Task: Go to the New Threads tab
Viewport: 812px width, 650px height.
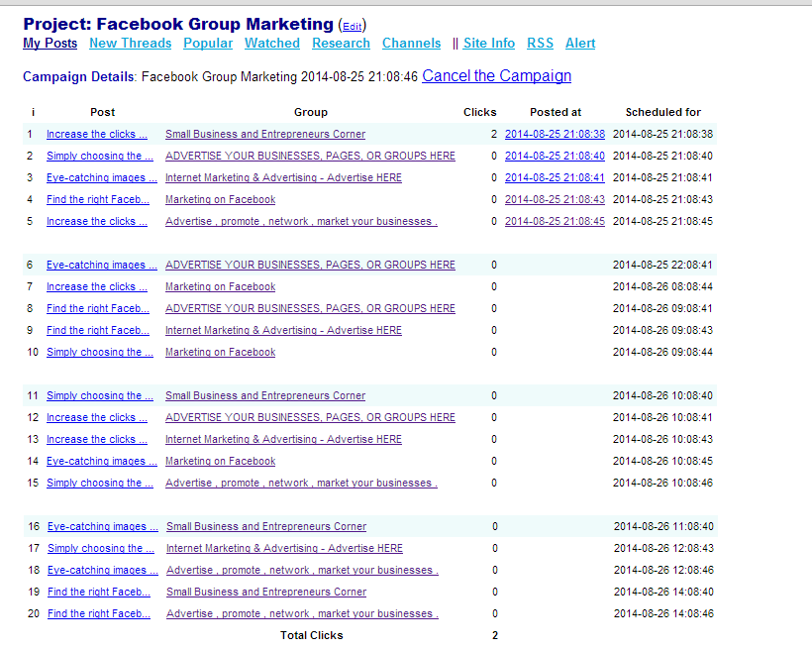Action: point(130,43)
